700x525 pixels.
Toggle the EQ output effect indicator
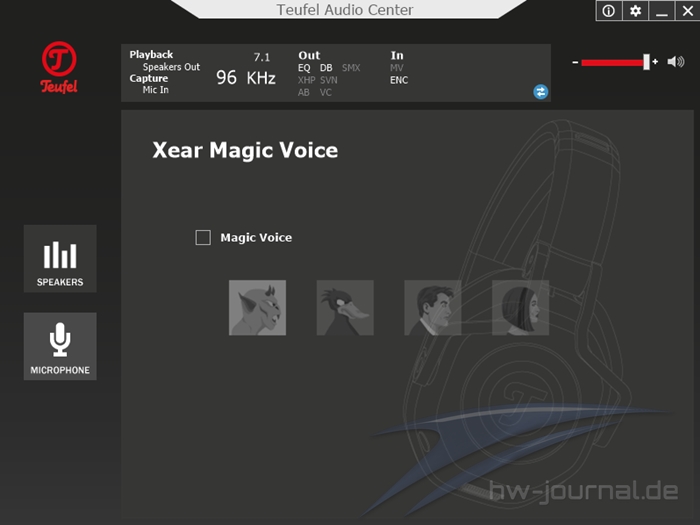point(304,68)
